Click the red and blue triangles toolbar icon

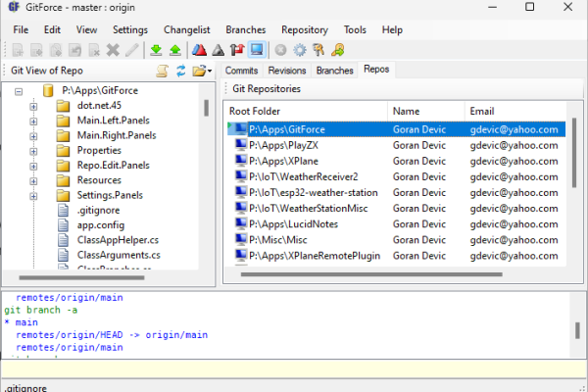point(198,50)
